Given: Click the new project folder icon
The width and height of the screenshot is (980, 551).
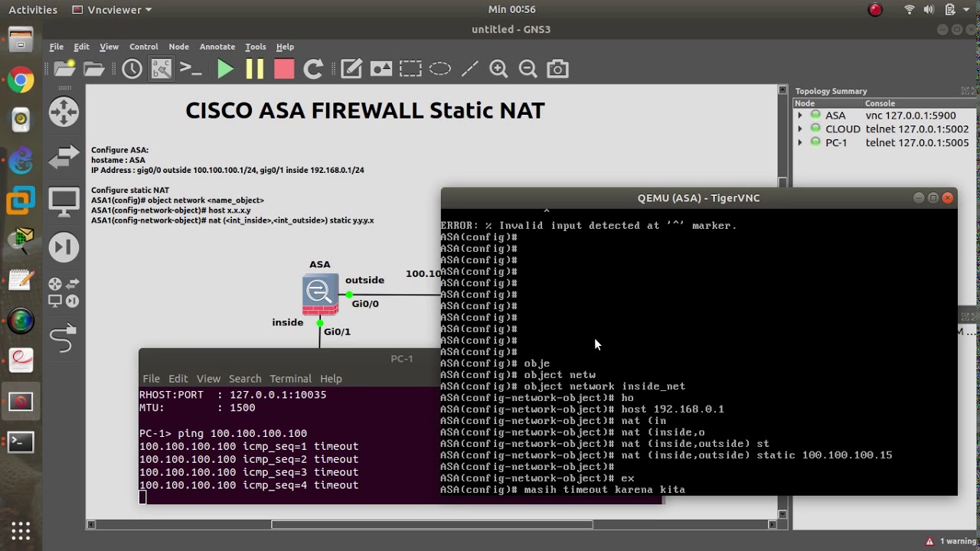Looking at the screenshot, I should [65, 70].
